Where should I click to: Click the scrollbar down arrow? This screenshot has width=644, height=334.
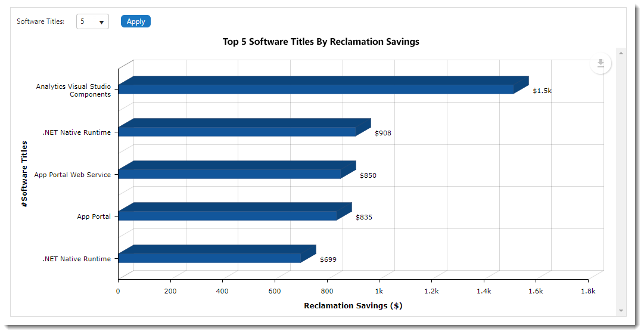tap(621, 310)
